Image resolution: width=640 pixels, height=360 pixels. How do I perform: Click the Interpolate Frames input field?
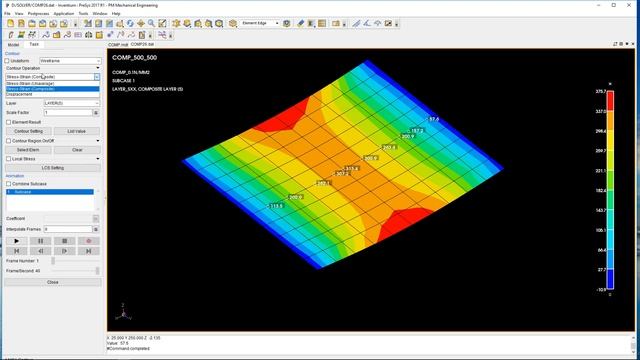point(68,229)
